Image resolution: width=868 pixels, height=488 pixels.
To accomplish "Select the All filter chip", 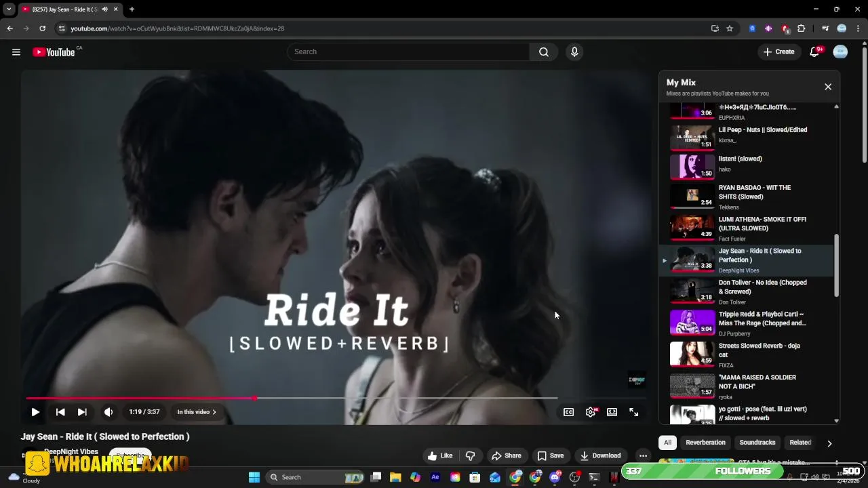I will coord(667,443).
